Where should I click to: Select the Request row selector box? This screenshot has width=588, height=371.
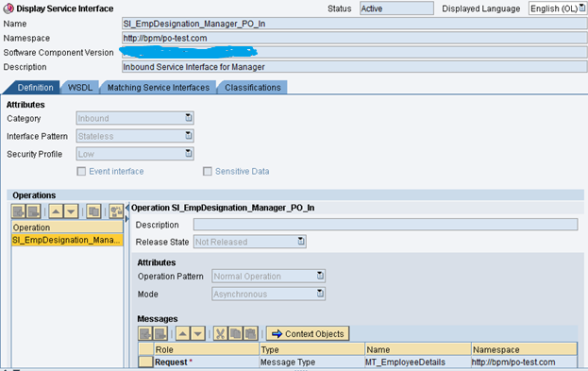[145, 362]
